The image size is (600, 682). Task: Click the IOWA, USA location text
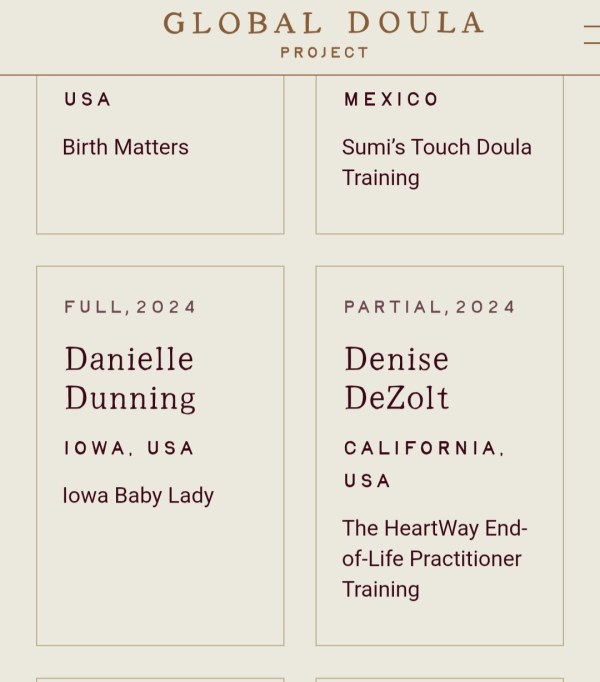(x=129, y=448)
